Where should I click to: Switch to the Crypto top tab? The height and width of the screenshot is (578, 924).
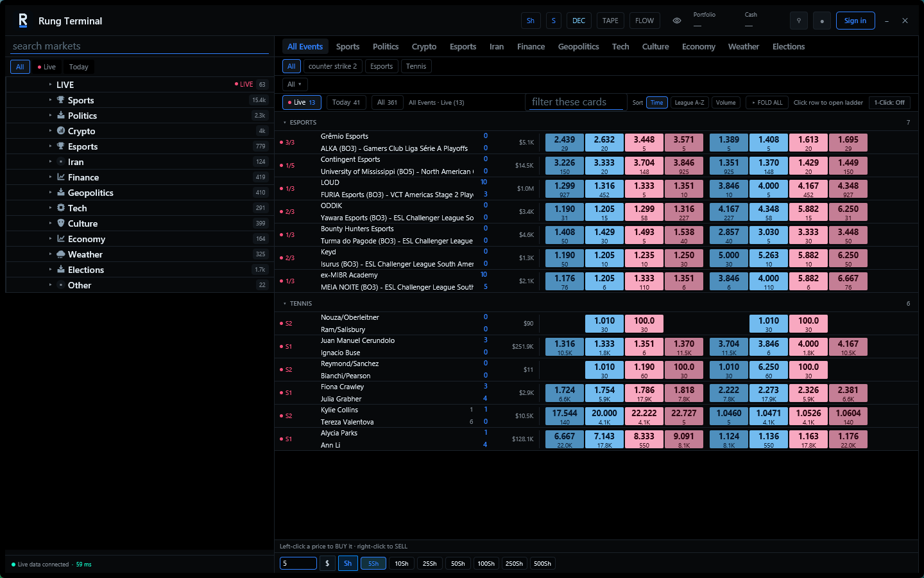pyautogui.click(x=424, y=46)
